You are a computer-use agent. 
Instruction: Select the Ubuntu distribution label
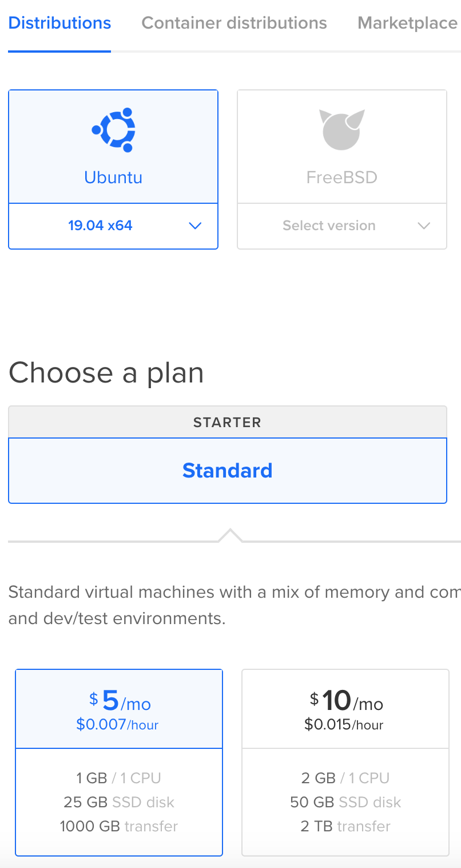pos(113,177)
